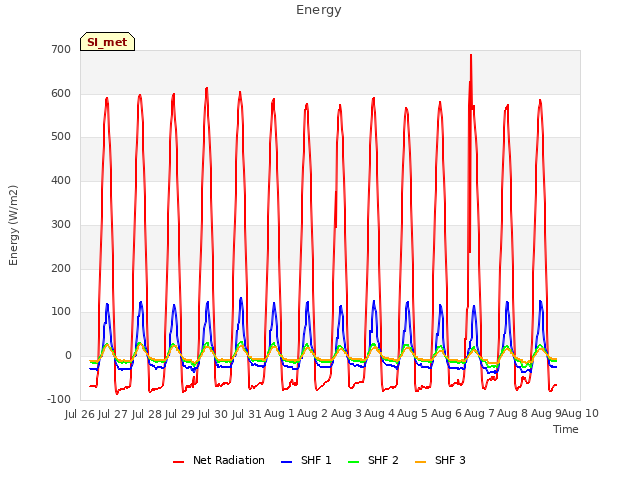
Task: Click the green SHF 2 legend swatch
Action: click(x=353, y=462)
